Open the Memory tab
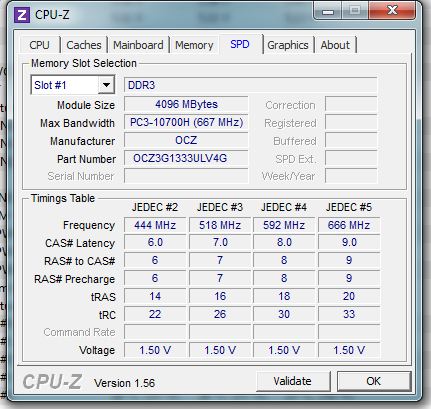Screen dimensions: 431x409 click(194, 45)
